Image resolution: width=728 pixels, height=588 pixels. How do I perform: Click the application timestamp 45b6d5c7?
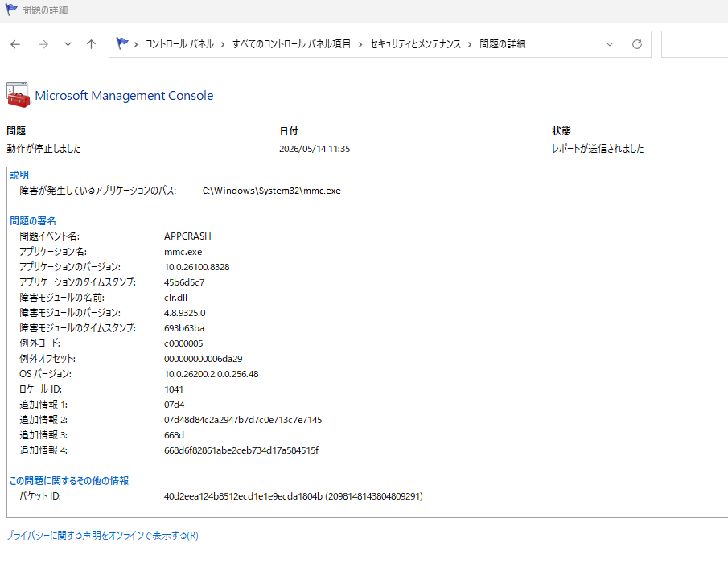click(184, 282)
